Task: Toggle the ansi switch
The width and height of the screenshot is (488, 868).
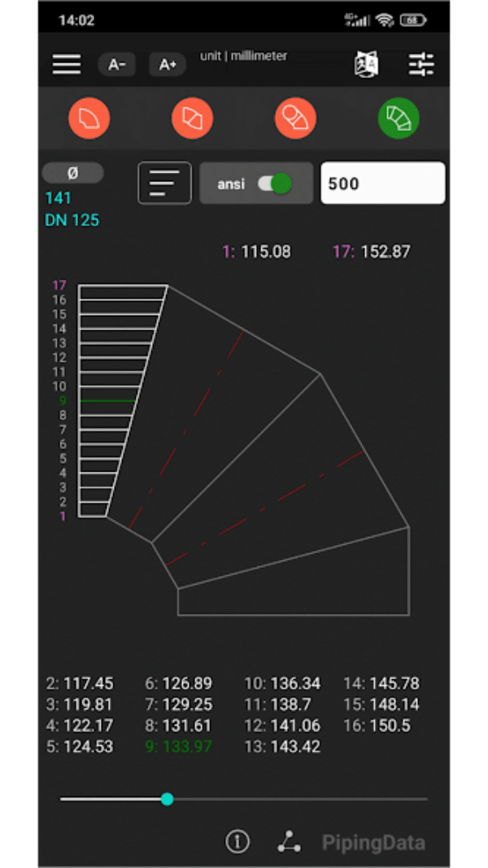Action: [275, 184]
